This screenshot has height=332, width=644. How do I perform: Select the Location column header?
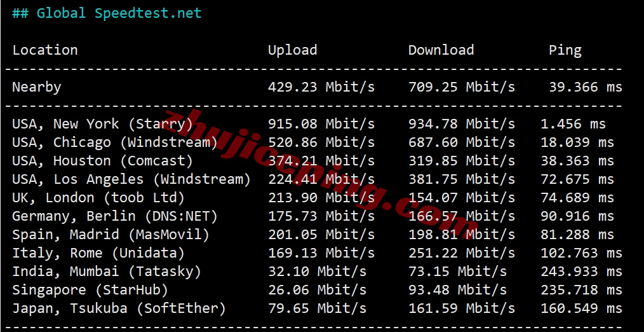(x=44, y=50)
